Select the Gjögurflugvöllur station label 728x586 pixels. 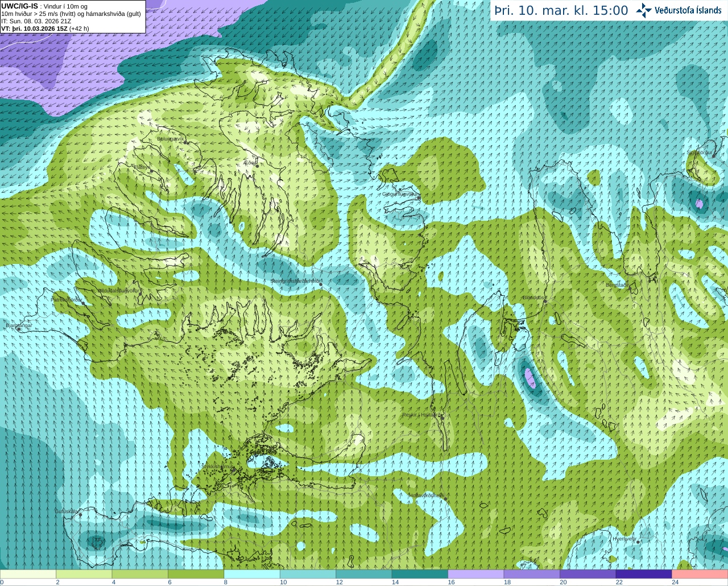coord(400,194)
